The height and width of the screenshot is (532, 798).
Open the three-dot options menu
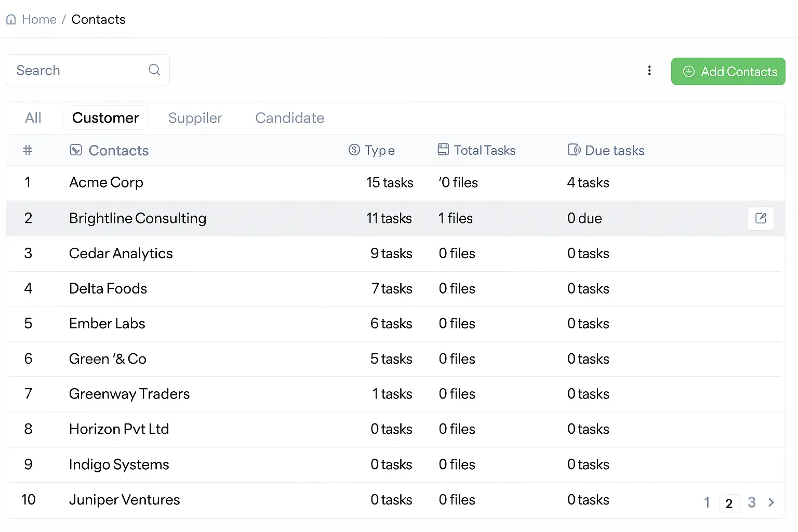[x=649, y=70]
